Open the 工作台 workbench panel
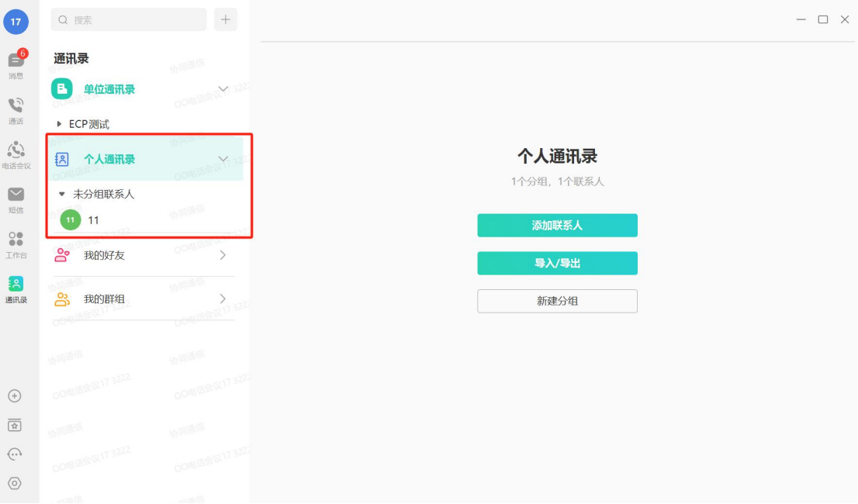Screen dimensions: 858x504 (x=16, y=245)
